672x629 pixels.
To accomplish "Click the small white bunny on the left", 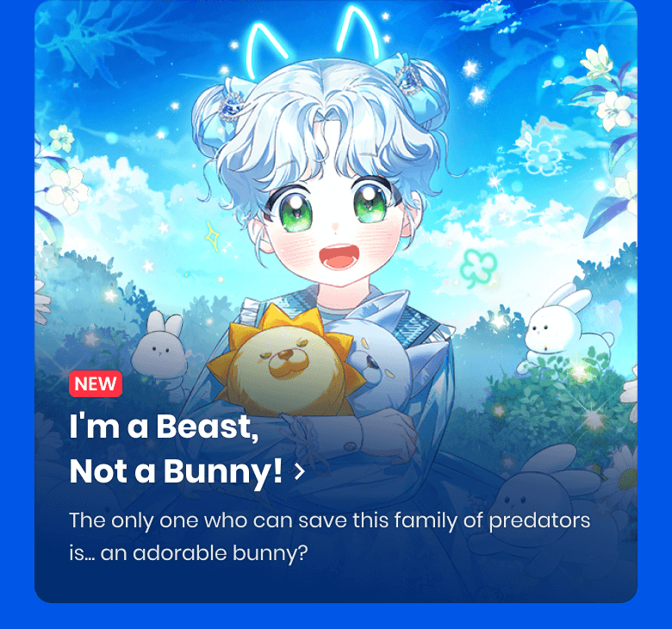I will click(x=160, y=349).
